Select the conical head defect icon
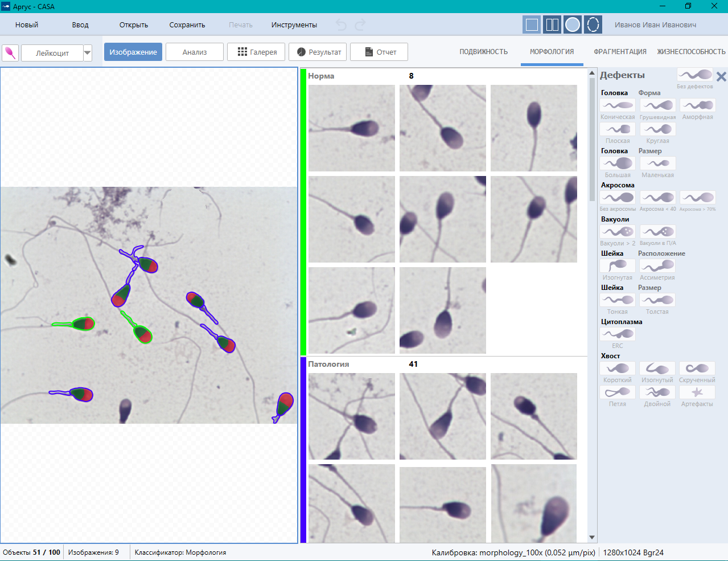Image resolution: width=728 pixels, height=561 pixels. tap(618, 105)
